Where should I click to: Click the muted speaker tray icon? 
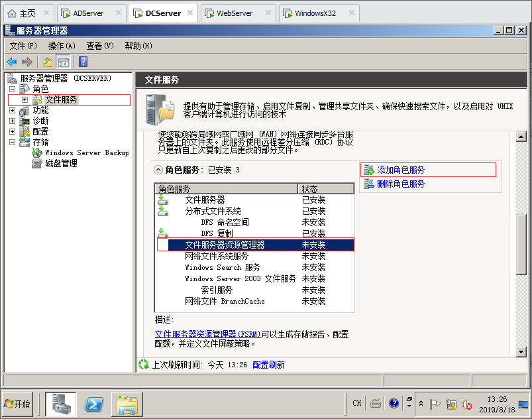pyautogui.click(x=467, y=404)
